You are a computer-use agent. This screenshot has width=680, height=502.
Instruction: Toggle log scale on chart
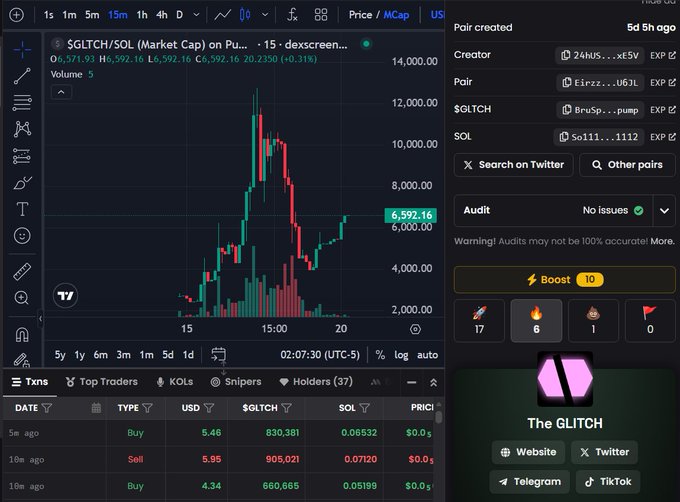tap(401, 355)
